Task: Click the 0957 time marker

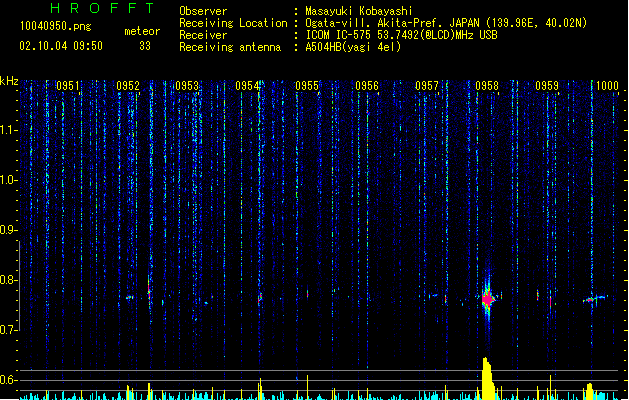Action: [x=427, y=86]
